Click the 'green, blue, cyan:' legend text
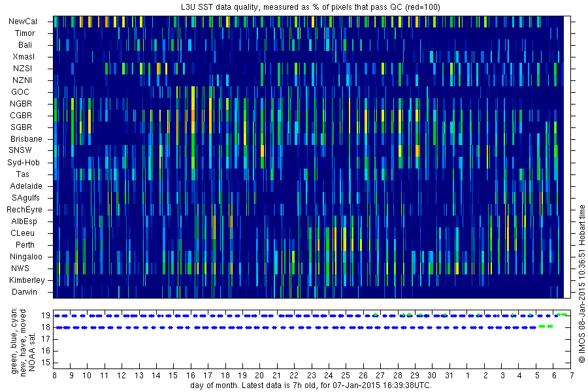The width and height of the screenshot is (588, 392). (x=14, y=340)
